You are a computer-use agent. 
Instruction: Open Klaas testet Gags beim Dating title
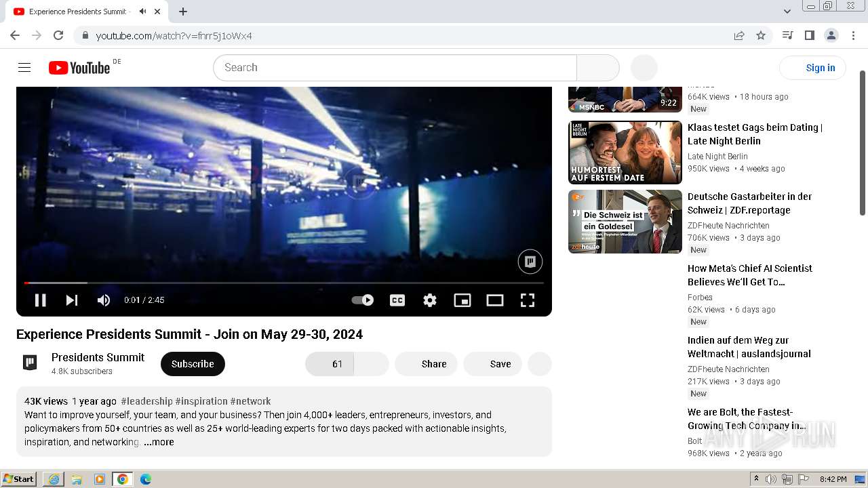tap(755, 134)
